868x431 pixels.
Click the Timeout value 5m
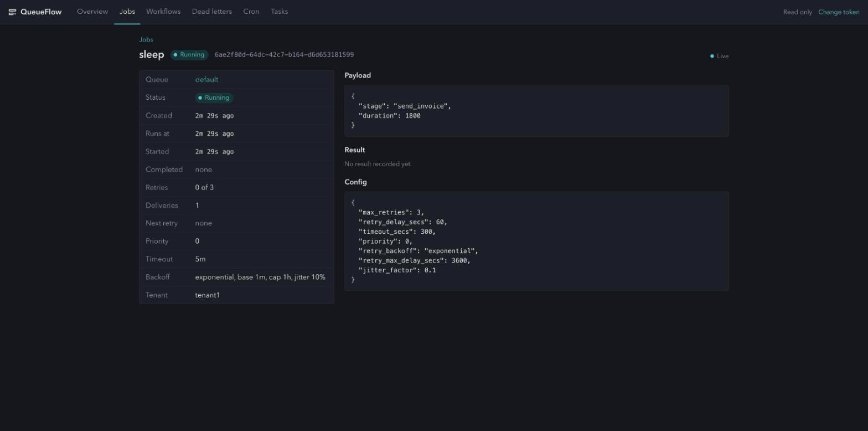[200, 259]
